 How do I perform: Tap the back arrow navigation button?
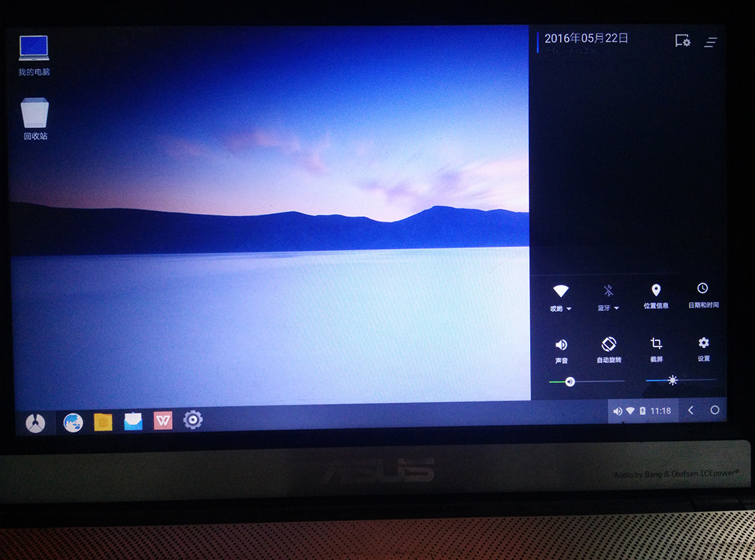click(691, 410)
